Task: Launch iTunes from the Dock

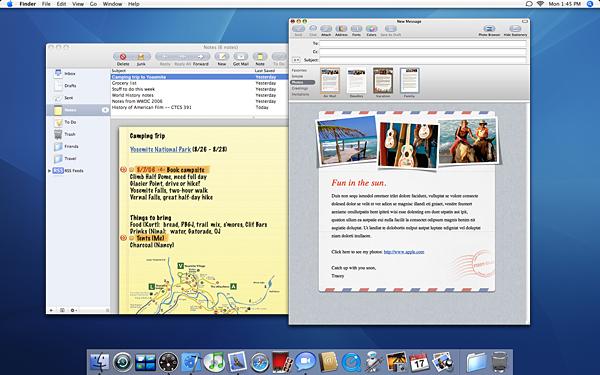Action: tap(214, 362)
